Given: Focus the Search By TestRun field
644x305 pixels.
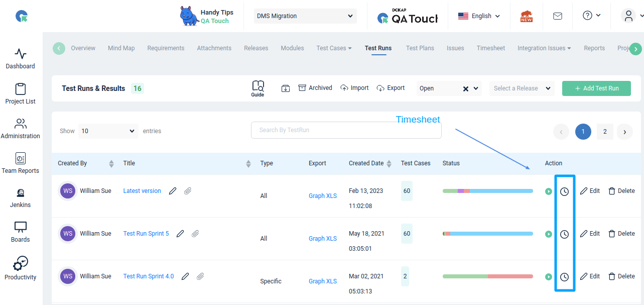Looking at the screenshot, I should pyautogui.click(x=346, y=130).
